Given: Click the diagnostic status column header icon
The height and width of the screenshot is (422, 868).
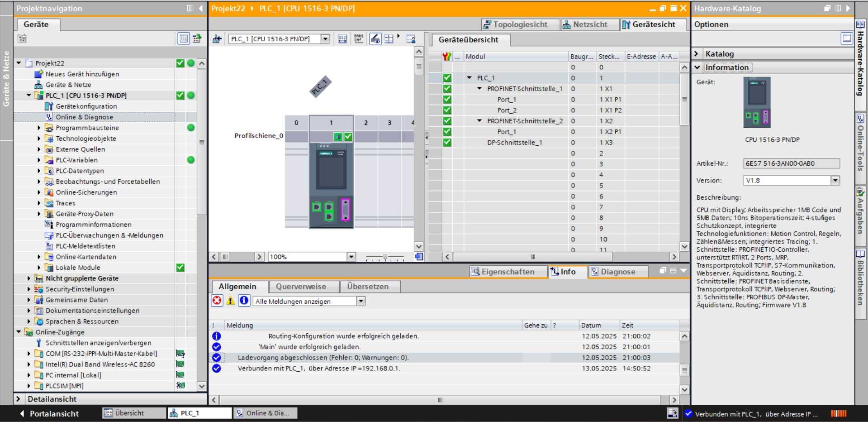Looking at the screenshot, I should [x=447, y=56].
